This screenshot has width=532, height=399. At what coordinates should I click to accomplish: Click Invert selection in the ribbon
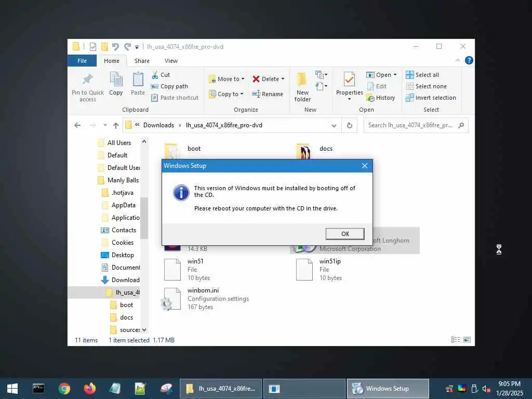click(431, 98)
